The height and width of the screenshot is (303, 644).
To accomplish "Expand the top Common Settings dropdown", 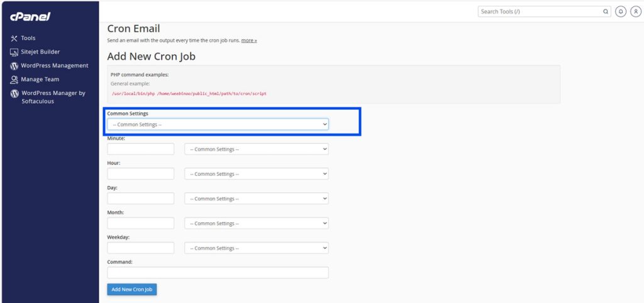I will pyautogui.click(x=218, y=125).
